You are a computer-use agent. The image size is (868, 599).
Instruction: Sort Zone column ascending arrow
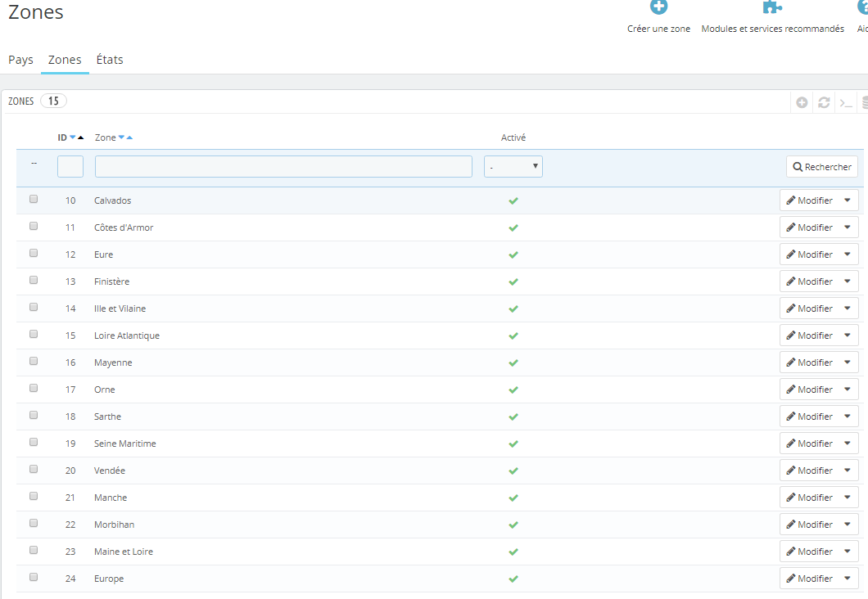pyautogui.click(x=129, y=137)
